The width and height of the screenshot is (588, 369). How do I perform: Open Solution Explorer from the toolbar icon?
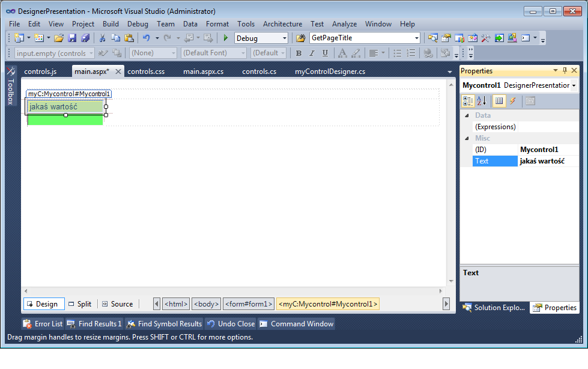[433, 38]
